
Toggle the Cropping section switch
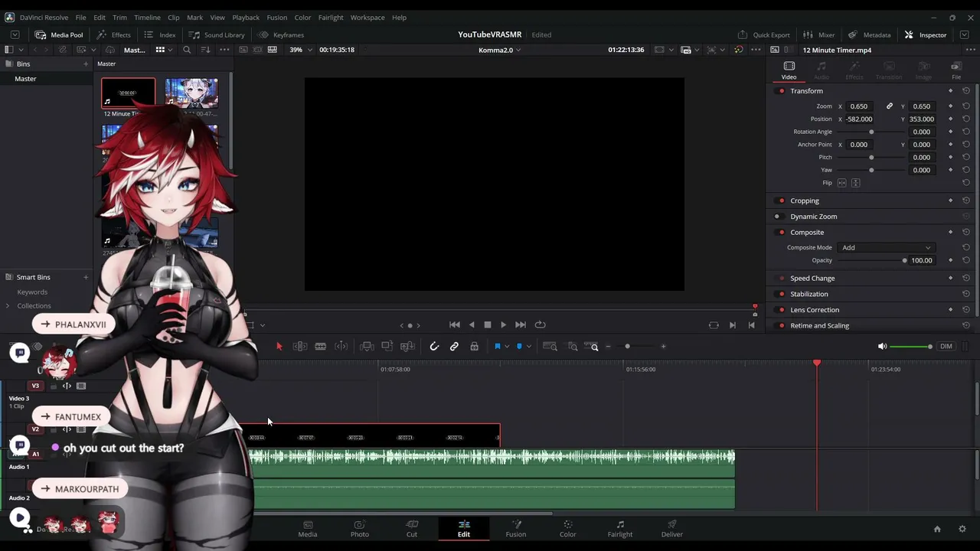[781, 201]
